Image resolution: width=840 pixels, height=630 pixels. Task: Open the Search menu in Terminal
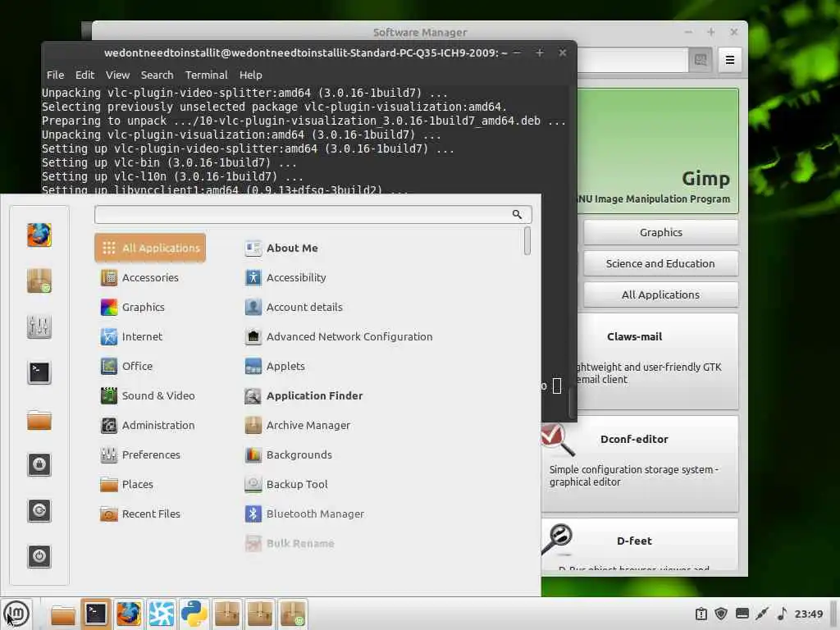click(157, 75)
